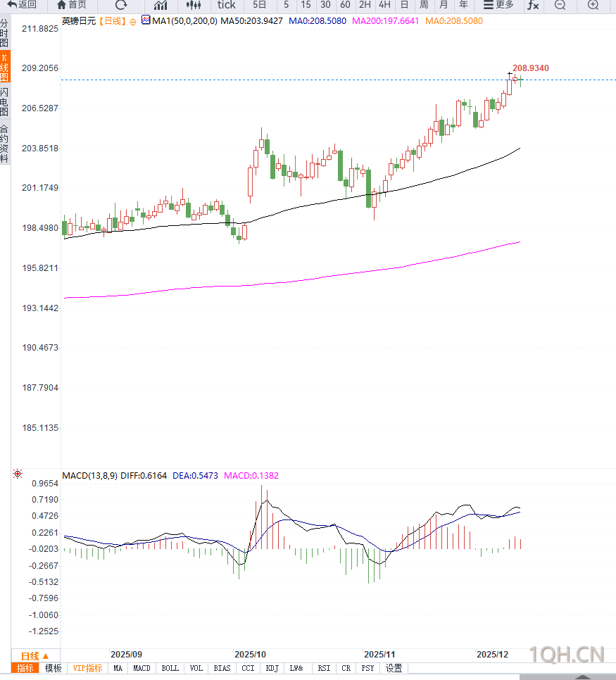
Task: Zoom out the chart with minus magnifier
Action: pyautogui.click(x=560, y=5)
